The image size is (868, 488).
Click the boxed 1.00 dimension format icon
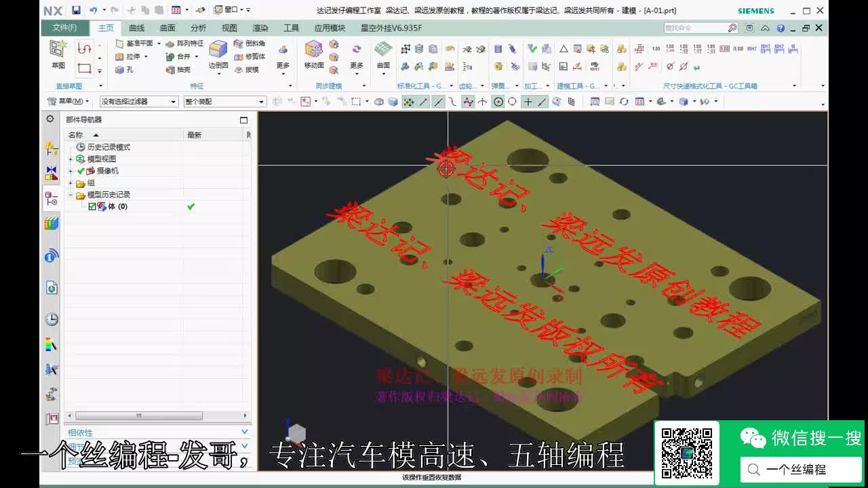[x=724, y=49]
